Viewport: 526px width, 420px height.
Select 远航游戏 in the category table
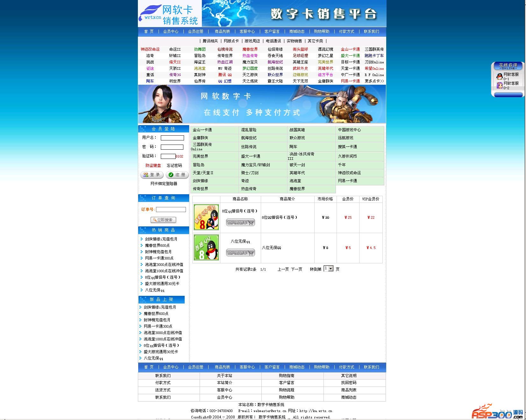345,138
